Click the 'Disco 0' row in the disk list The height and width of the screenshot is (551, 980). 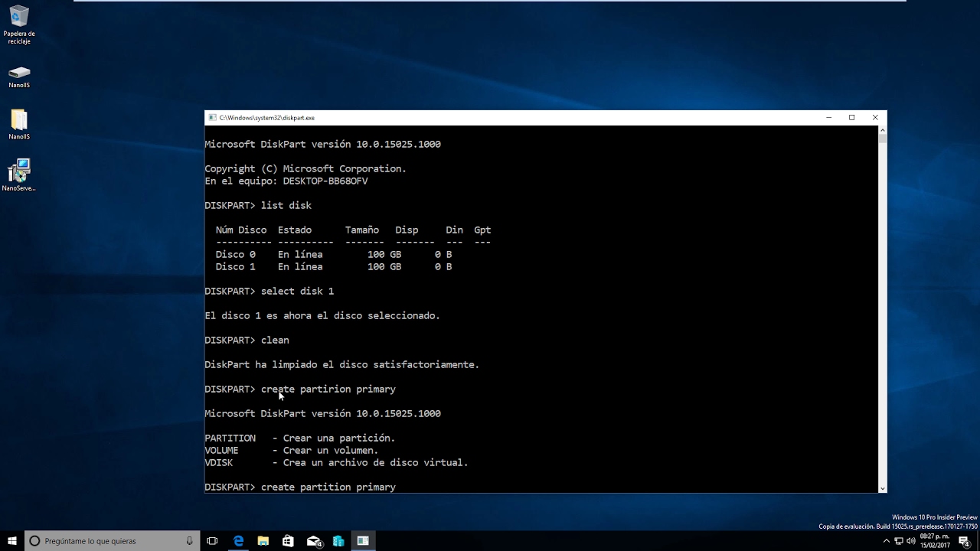(x=334, y=255)
